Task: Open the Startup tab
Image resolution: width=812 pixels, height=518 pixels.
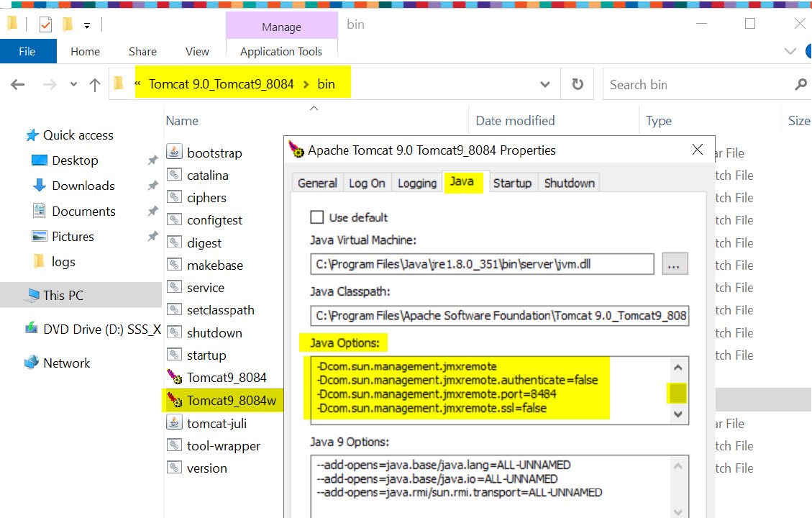Action: [x=512, y=183]
